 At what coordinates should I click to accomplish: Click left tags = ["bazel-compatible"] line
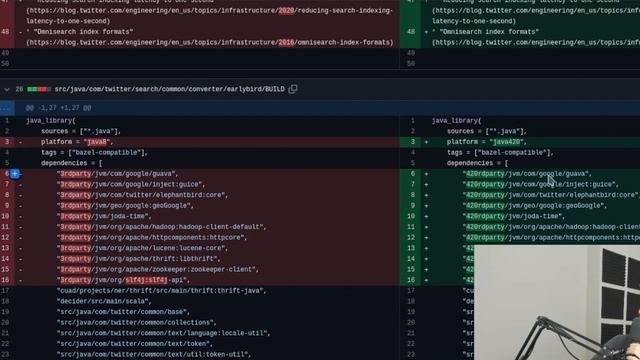coord(94,153)
